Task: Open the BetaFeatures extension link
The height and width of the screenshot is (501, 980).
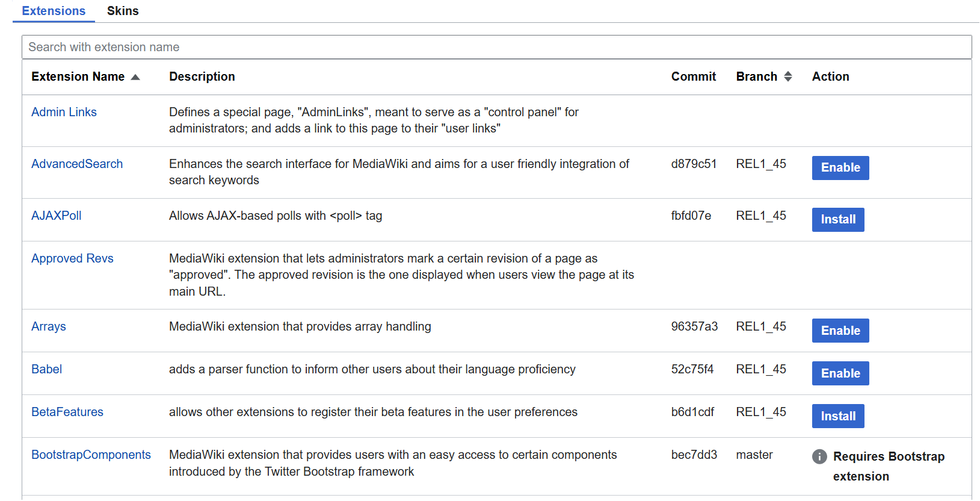Action: pyautogui.click(x=67, y=412)
